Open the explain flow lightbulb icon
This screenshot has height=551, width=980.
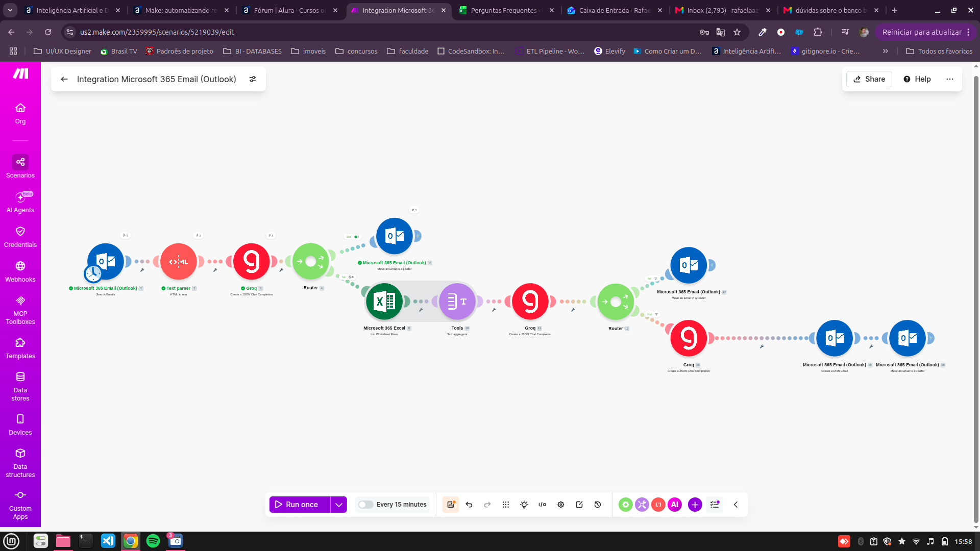[x=524, y=505]
